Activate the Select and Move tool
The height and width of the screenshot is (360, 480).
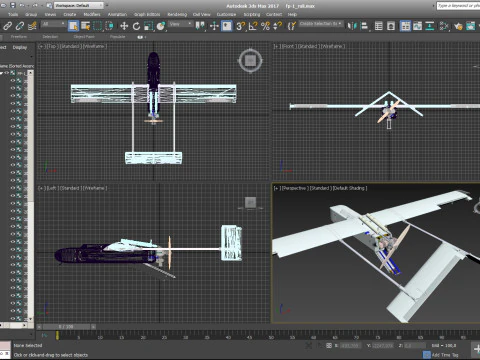point(124,26)
